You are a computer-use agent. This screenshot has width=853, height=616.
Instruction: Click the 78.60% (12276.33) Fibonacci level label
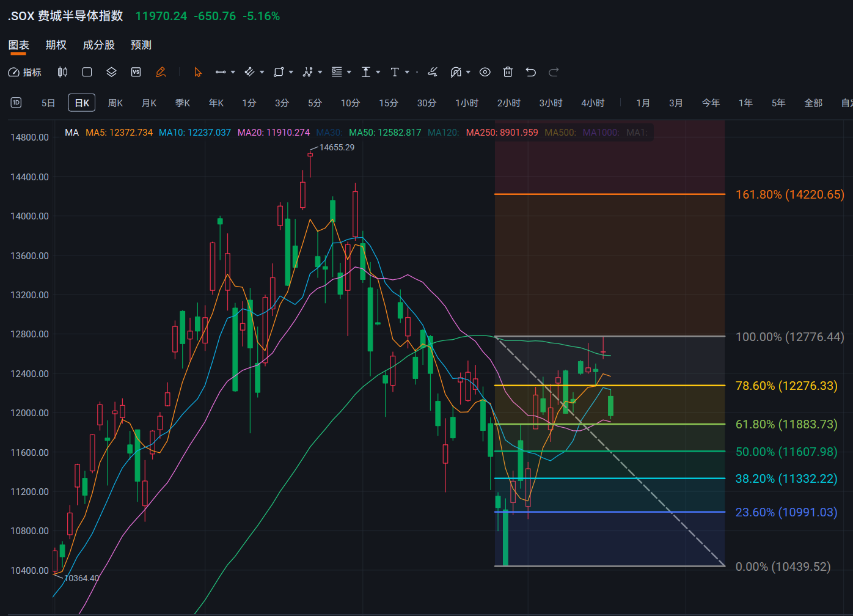click(x=786, y=386)
